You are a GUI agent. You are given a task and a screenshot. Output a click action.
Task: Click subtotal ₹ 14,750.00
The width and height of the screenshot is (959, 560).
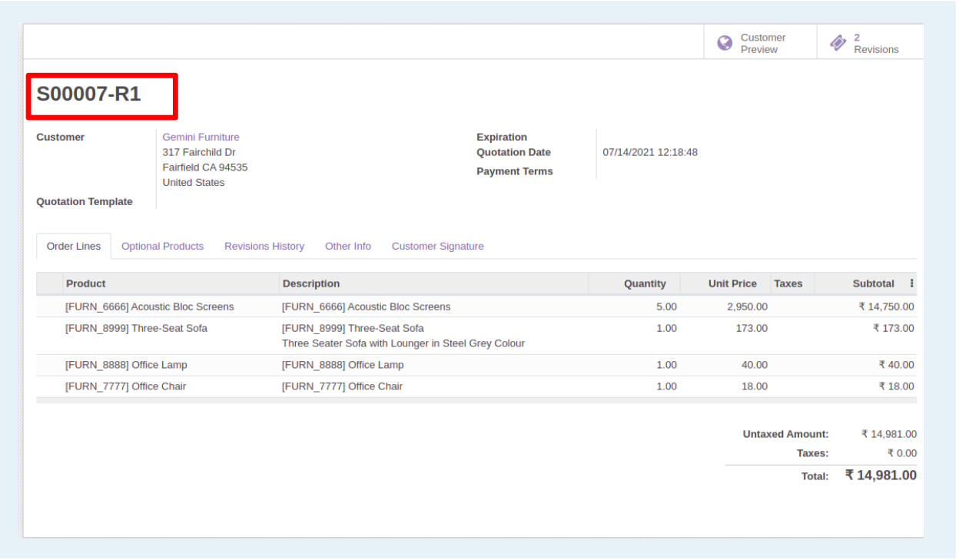[886, 307]
